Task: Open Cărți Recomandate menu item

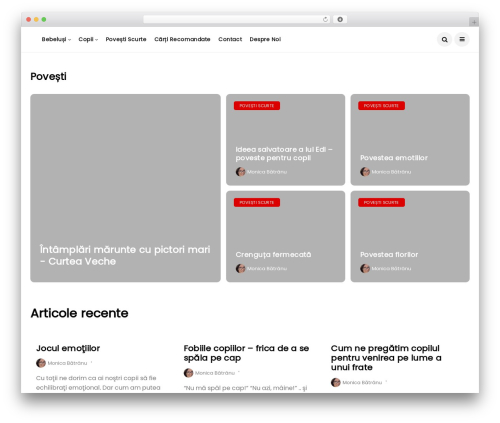Action: [182, 39]
